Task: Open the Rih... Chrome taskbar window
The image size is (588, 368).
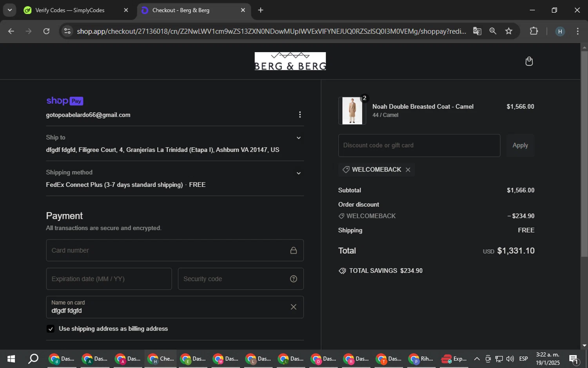Action: 422,359
